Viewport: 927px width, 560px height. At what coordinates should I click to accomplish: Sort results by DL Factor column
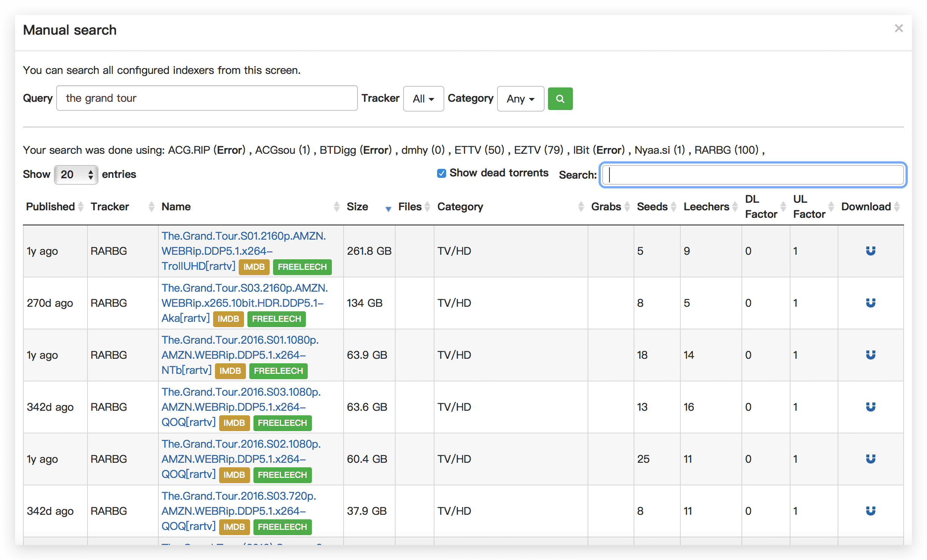(x=765, y=207)
